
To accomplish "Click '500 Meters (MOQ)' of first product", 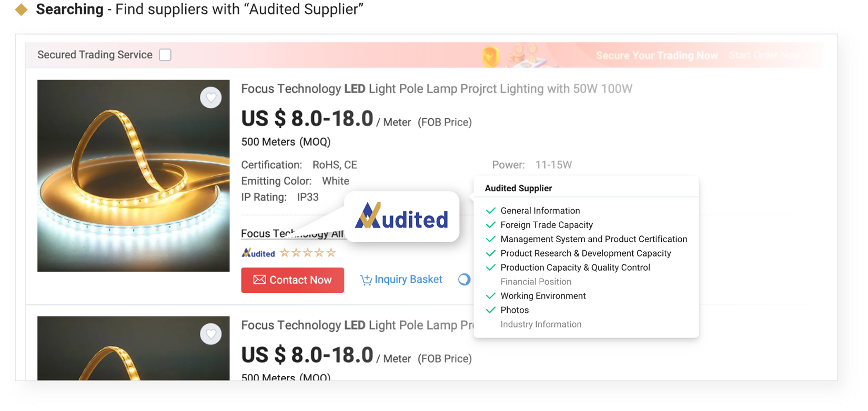I will [x=286, y=142].
